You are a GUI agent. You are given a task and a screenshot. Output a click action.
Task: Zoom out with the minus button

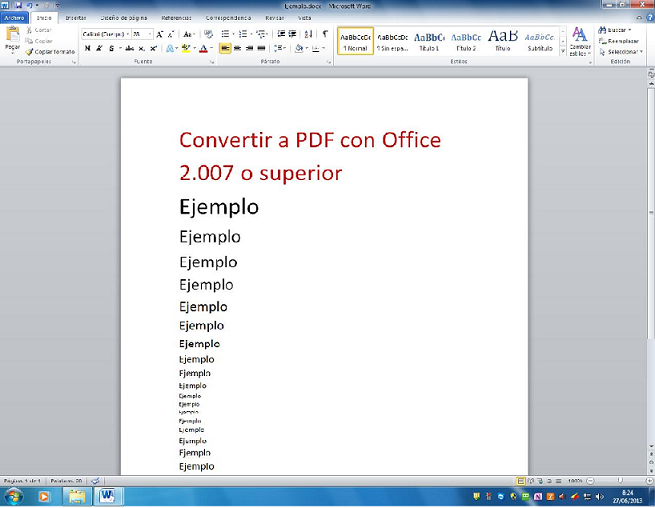[x=590, y=481]
